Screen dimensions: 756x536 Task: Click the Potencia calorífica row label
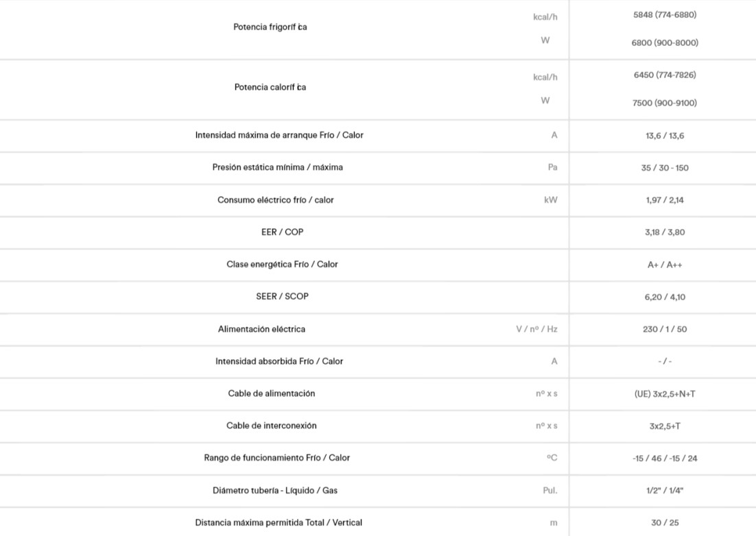coord(270,88)
